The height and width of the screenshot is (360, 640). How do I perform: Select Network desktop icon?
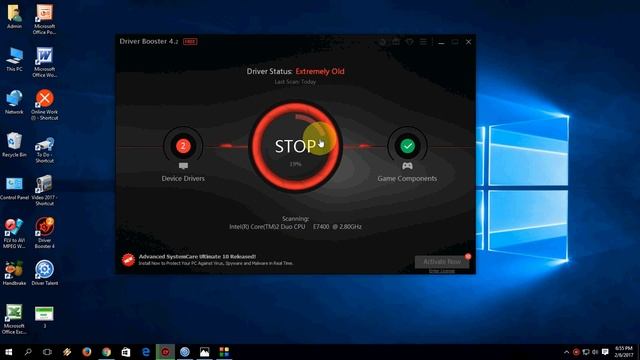(x=14, y=102)
